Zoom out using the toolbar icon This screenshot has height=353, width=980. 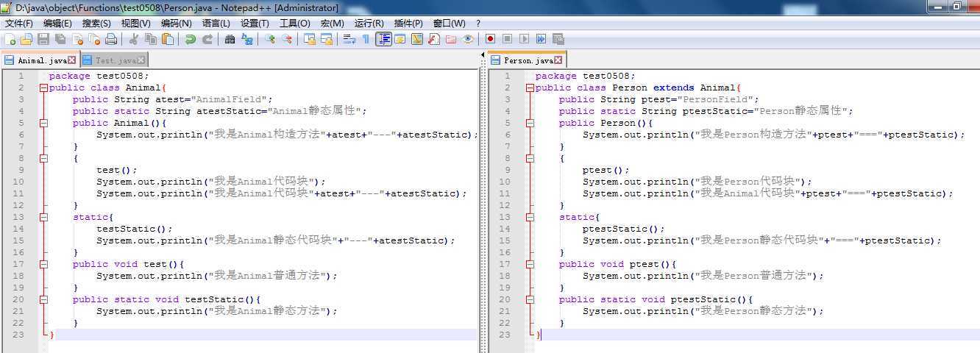(288, 39)
